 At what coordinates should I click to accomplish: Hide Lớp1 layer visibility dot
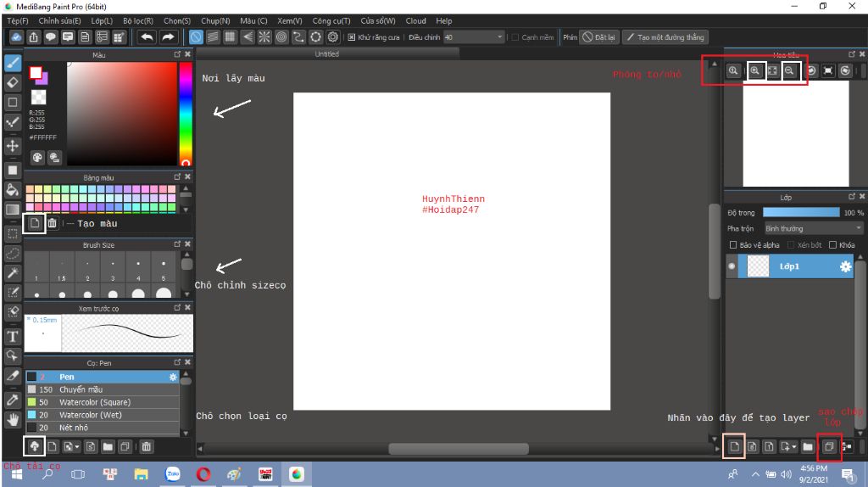pos(732,266)
